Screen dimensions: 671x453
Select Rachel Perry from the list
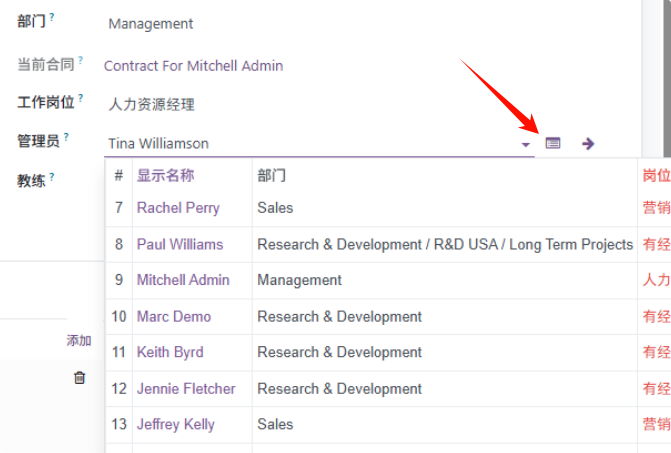(x=178, y=208)
